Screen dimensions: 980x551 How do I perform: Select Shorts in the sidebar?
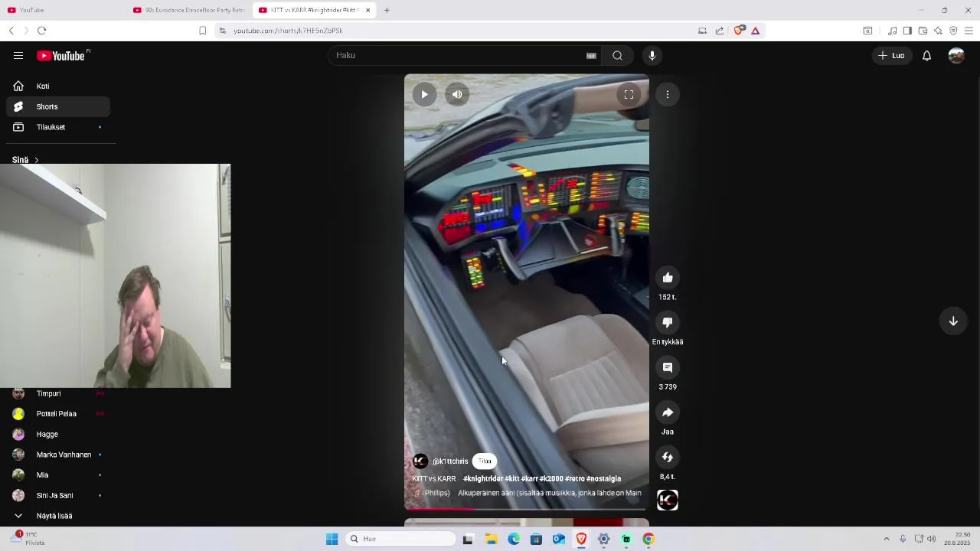tap(58, 107)
